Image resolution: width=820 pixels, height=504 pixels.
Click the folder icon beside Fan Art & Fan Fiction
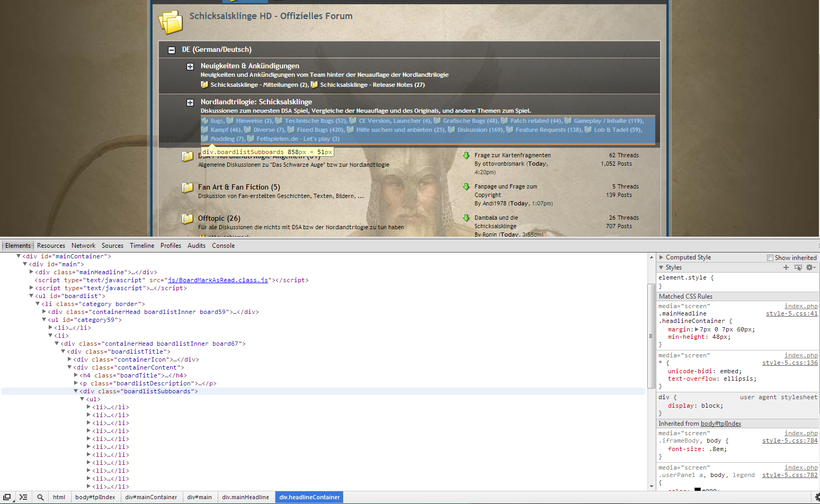(187, 187)
